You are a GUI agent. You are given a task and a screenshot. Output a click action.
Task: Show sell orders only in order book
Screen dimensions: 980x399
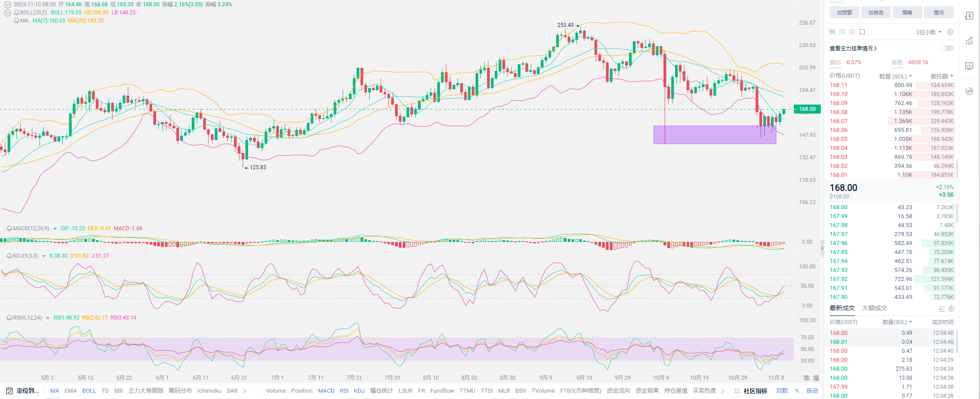[x=852, y=32]
